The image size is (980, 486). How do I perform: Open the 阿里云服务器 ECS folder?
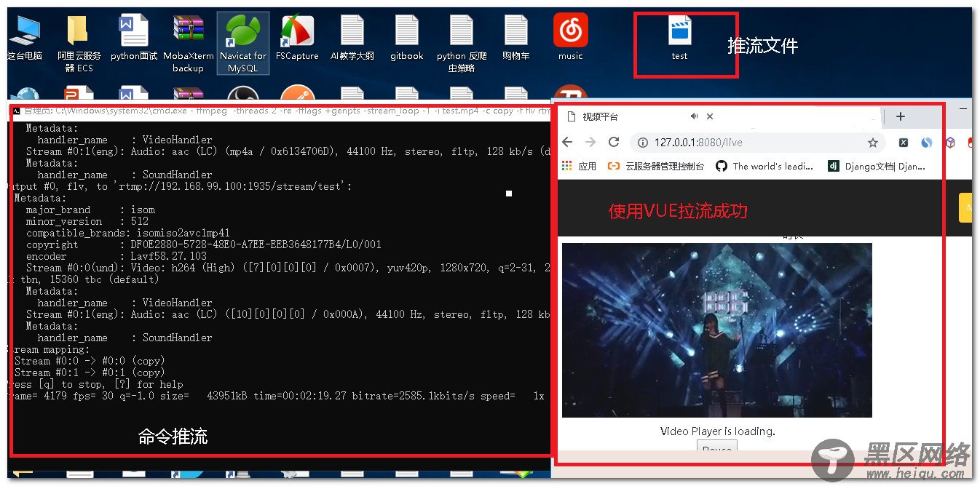point(79,42)
